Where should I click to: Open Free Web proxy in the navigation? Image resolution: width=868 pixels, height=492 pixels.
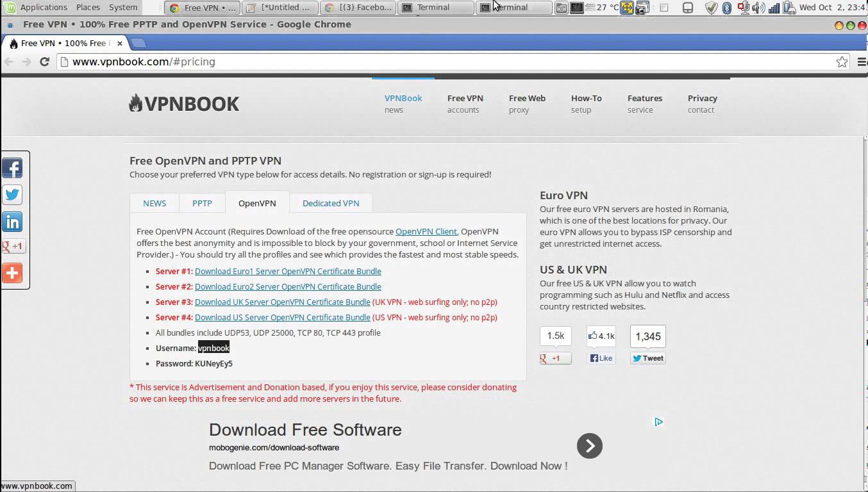[527, 104]
